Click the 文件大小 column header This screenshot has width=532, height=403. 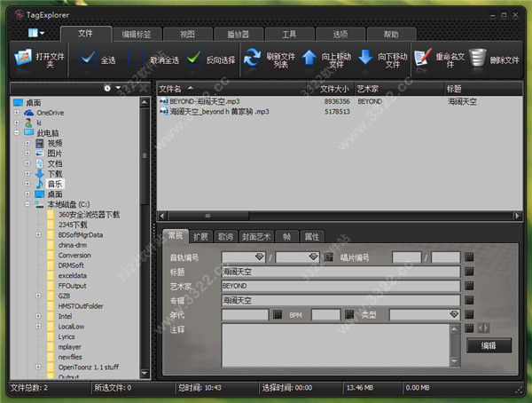tap(334, 89)
